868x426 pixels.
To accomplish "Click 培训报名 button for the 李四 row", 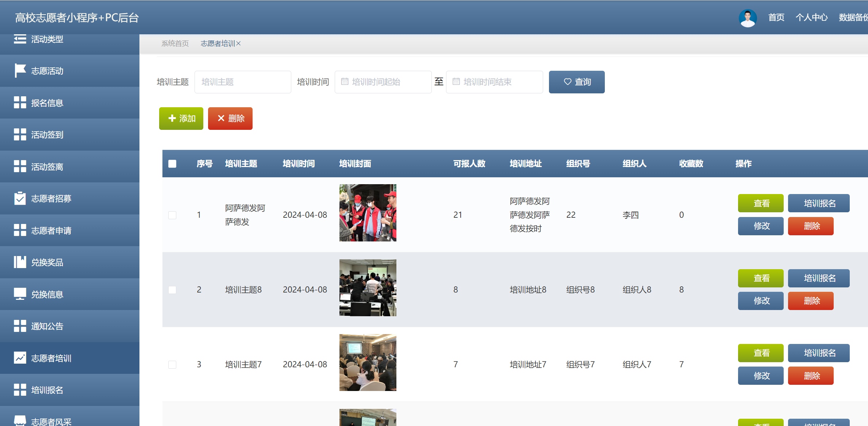I will click(819, 203).
